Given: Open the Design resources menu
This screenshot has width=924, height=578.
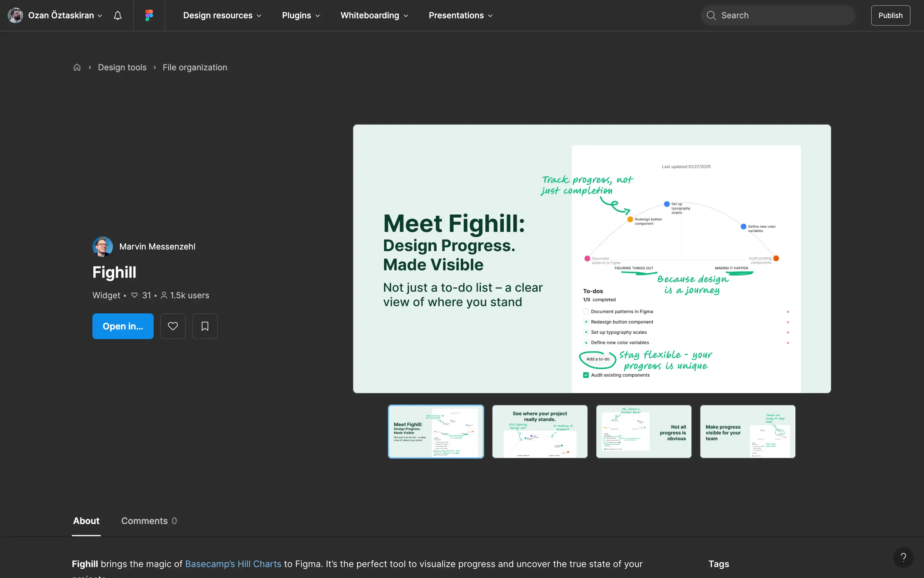Looking at the screenshot, I should [x=222, y=15].
